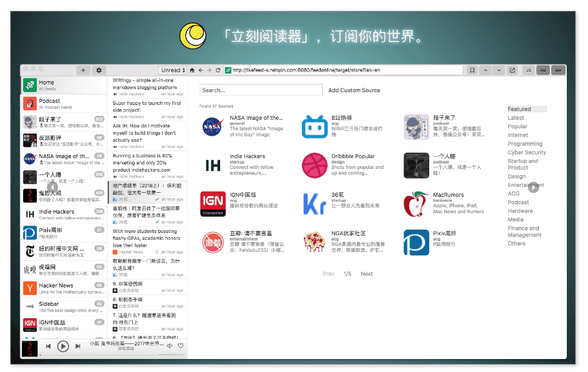Click the browser back arrow
The height and width of the screenshot is (372, 588).
tap(200, 70)
